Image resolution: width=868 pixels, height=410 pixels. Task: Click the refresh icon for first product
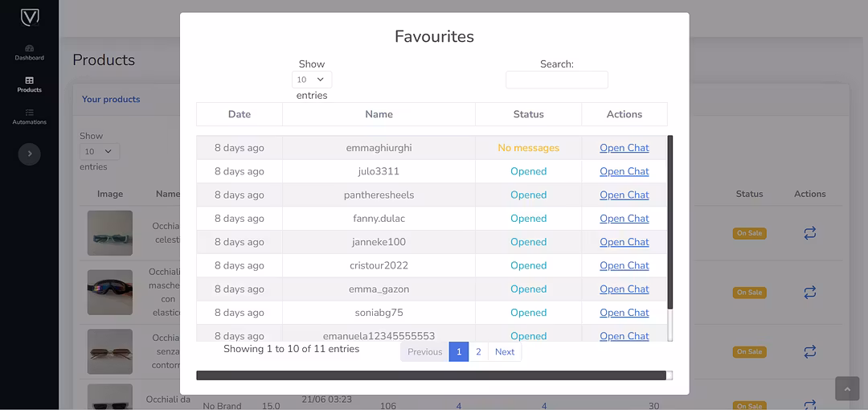(x=809, y=233)
